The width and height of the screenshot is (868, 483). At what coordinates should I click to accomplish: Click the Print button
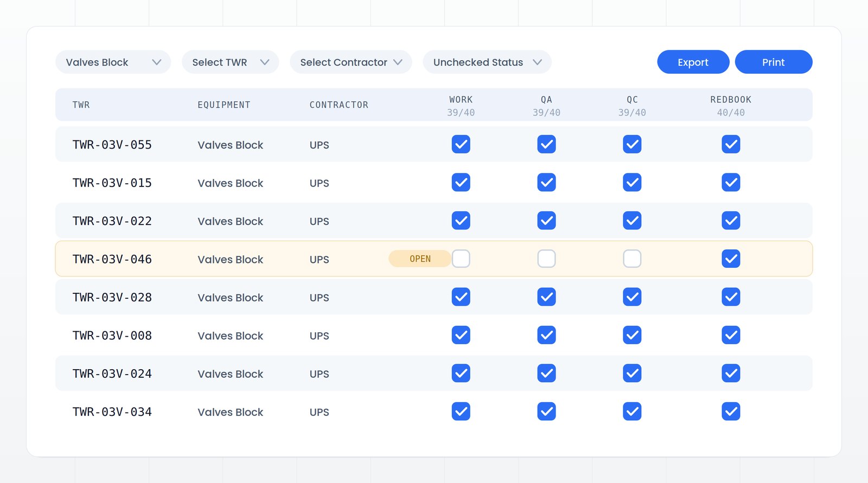coord(773,62)
